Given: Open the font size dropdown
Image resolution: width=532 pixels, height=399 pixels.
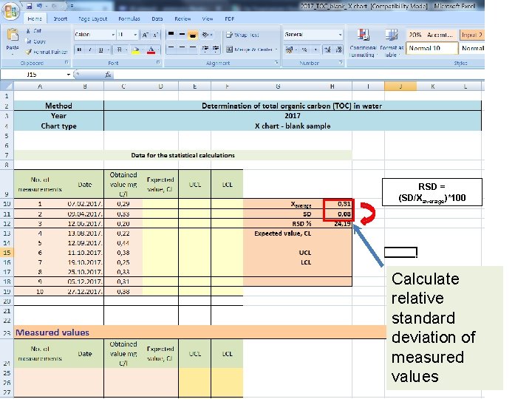Looking at the screenshot, I should pyautogui.click(x=135, y=35).
